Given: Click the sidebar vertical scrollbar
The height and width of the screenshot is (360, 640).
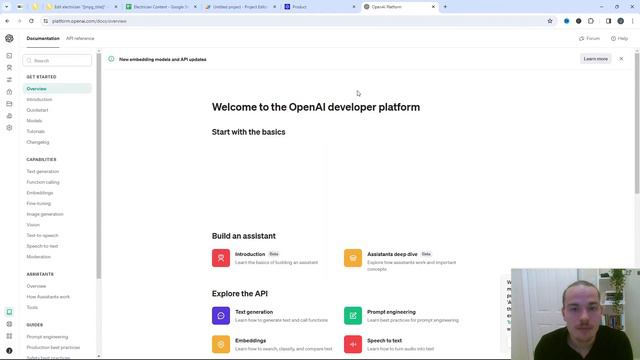Looking at the screenshot, I should [99, 165].
